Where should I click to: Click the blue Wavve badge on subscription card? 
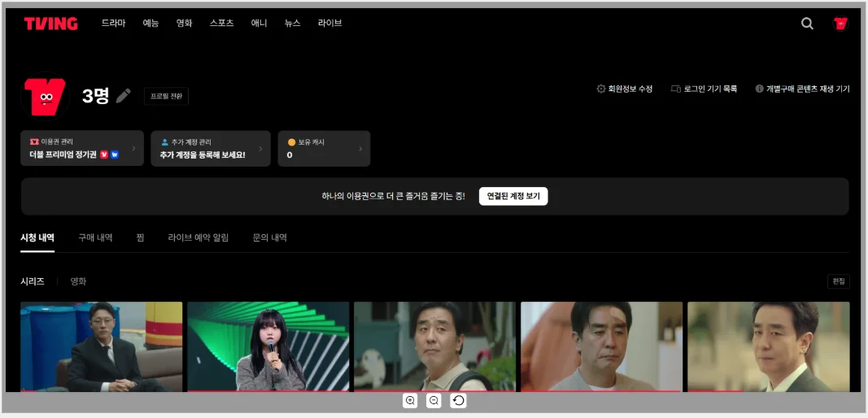click(115, 155)
